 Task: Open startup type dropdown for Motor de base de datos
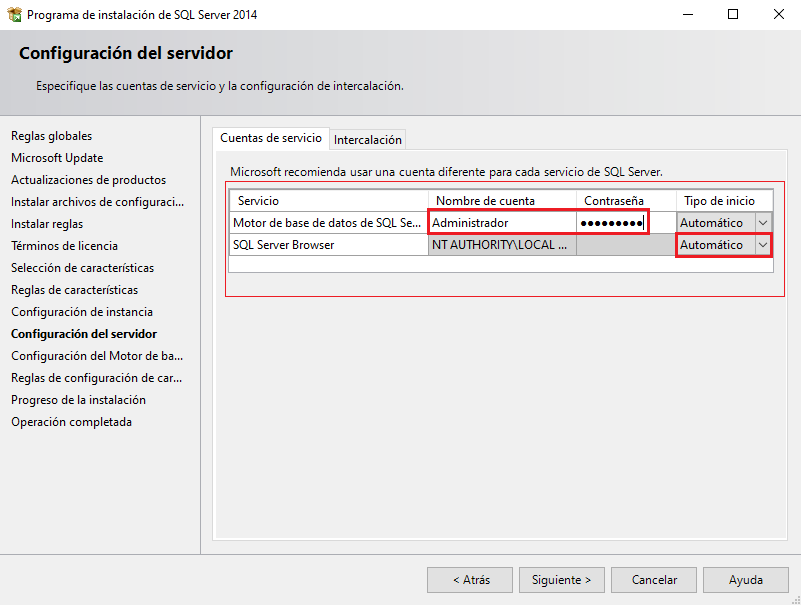[763, 223]
